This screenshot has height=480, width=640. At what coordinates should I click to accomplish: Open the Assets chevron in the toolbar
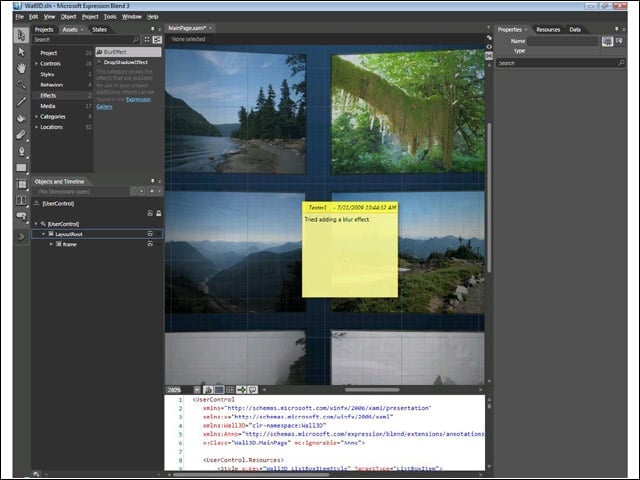[21, 237]
